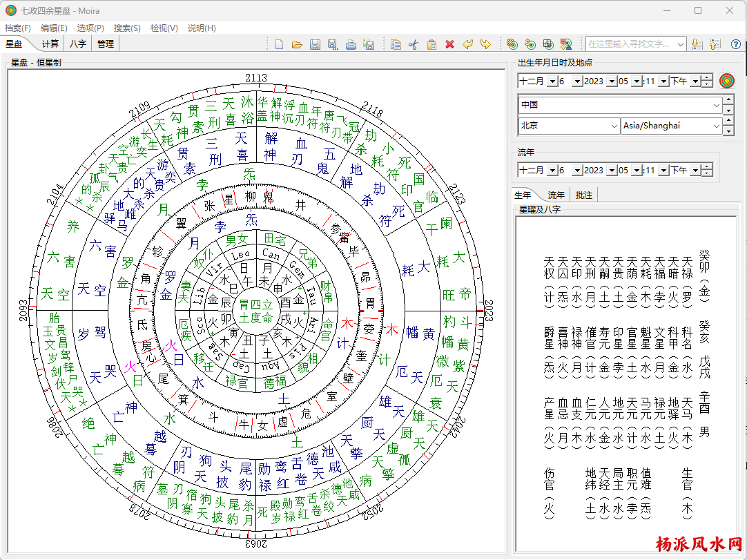
Task: Click the search text input field
Action: coord(630,44)
